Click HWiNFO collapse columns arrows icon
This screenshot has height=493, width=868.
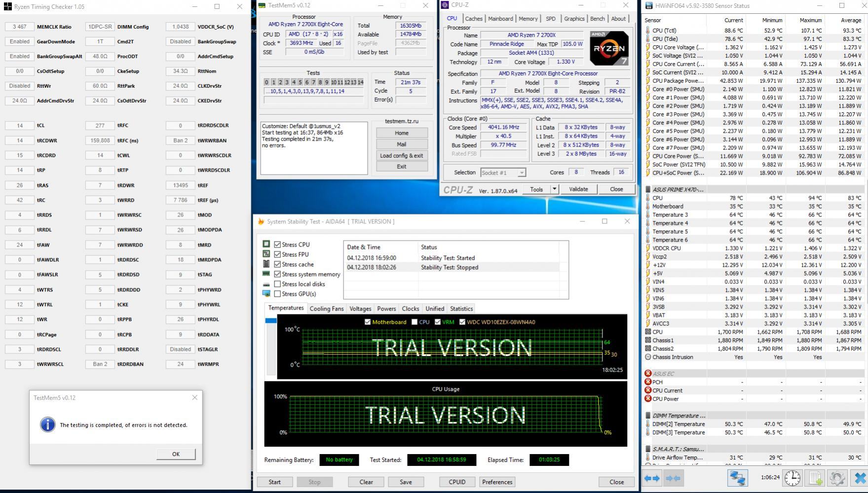coord(673,478)
